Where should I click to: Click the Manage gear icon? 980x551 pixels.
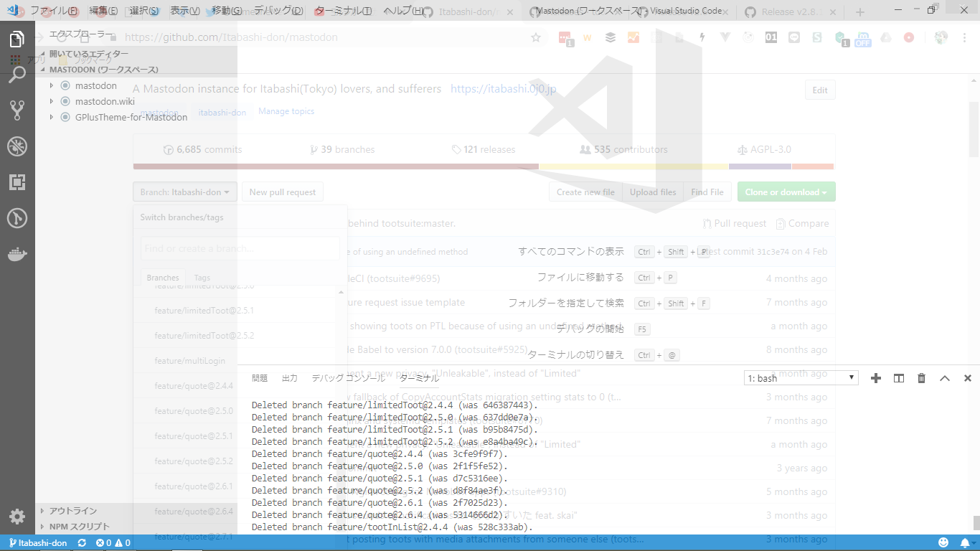[17, 516]
